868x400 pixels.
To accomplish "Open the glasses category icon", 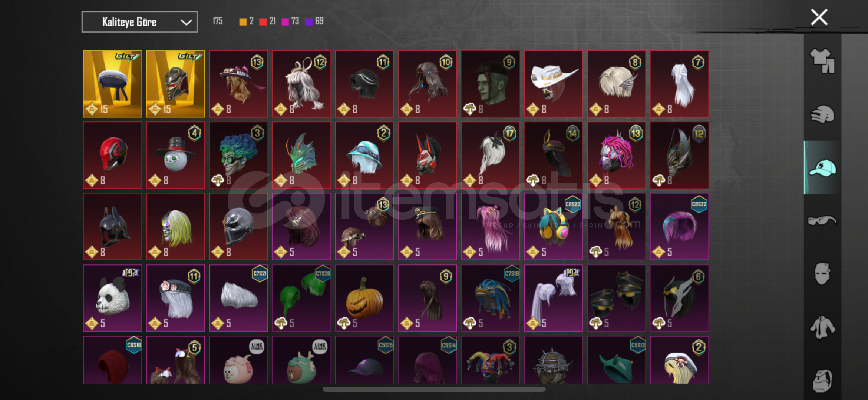I will click(822, 221).
